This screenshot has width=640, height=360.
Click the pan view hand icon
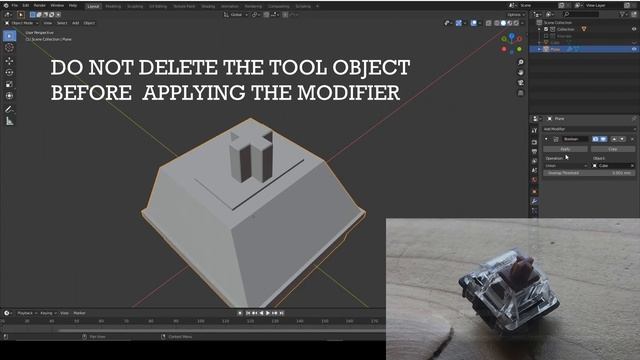(x=521, y=72)
